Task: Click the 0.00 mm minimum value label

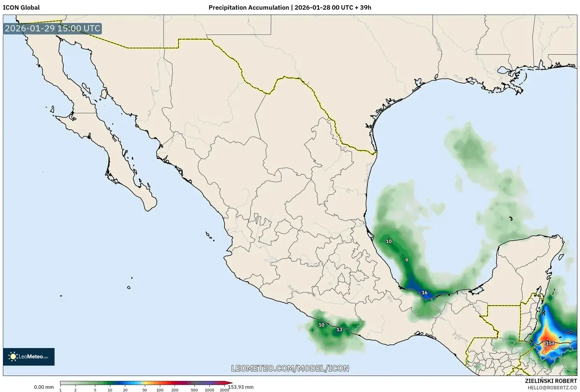Action: (43, 387)
